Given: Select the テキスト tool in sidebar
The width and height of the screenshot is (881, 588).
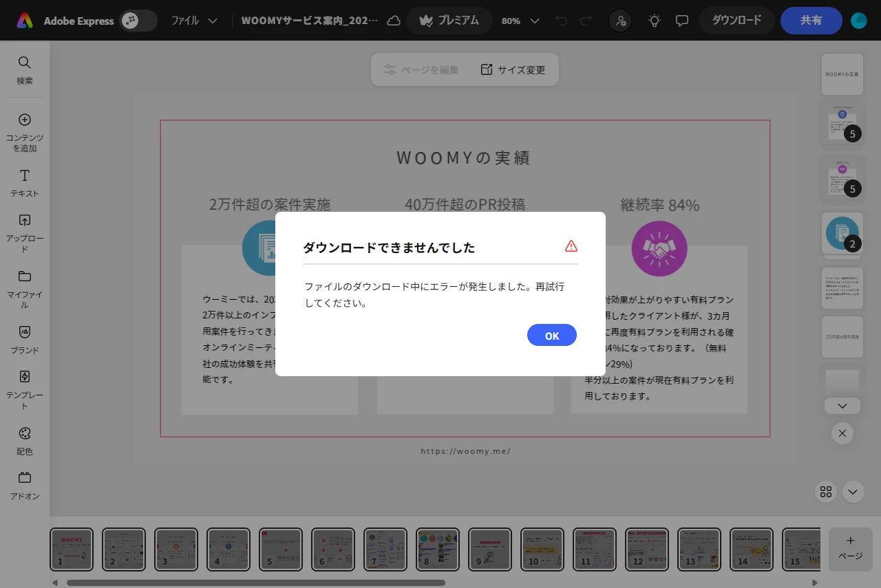Looking at the screenshot, I should pos(25,184).
